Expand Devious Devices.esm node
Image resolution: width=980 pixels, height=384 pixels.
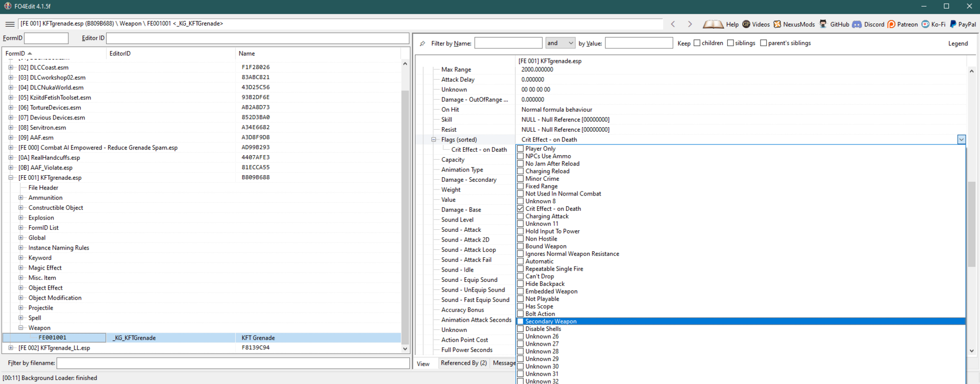point(11,117)
